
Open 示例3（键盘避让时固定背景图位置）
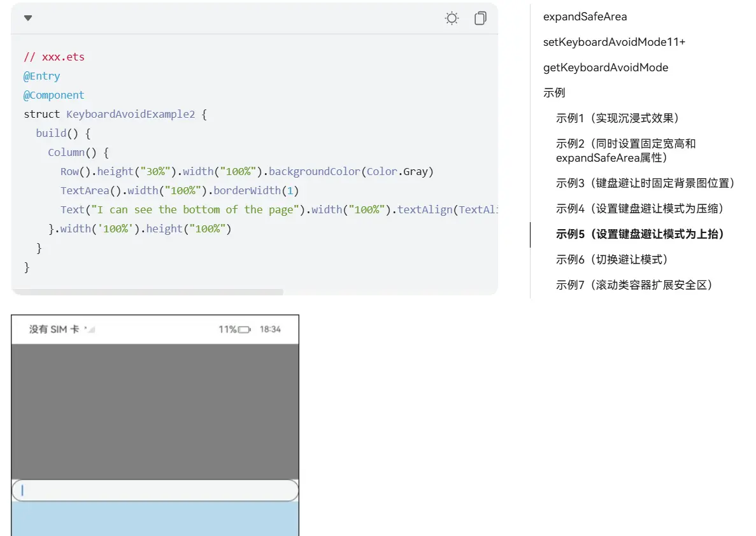click(x=646, y=183)
